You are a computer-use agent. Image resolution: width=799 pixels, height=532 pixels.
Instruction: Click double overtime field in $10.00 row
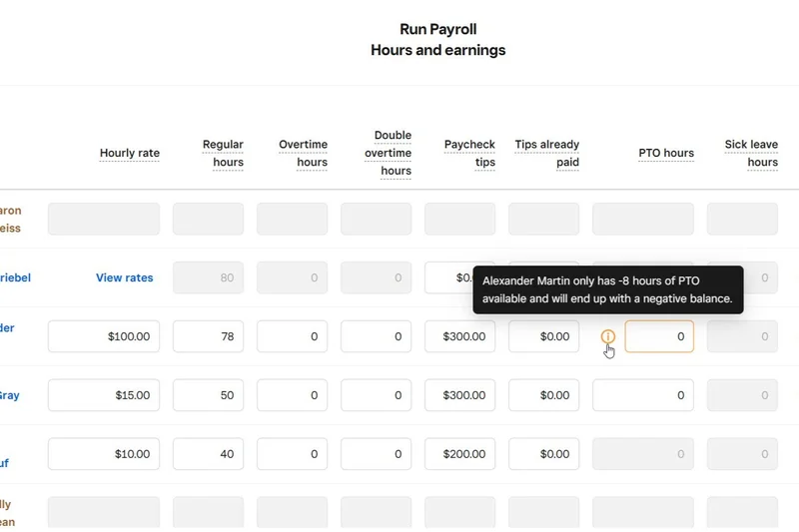point(377,454)
